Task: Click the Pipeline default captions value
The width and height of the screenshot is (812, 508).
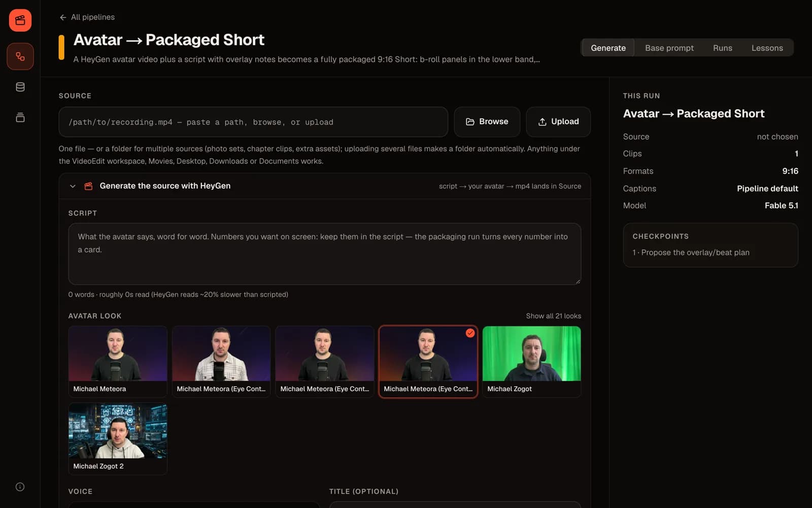Action: (x=767, y=188)
